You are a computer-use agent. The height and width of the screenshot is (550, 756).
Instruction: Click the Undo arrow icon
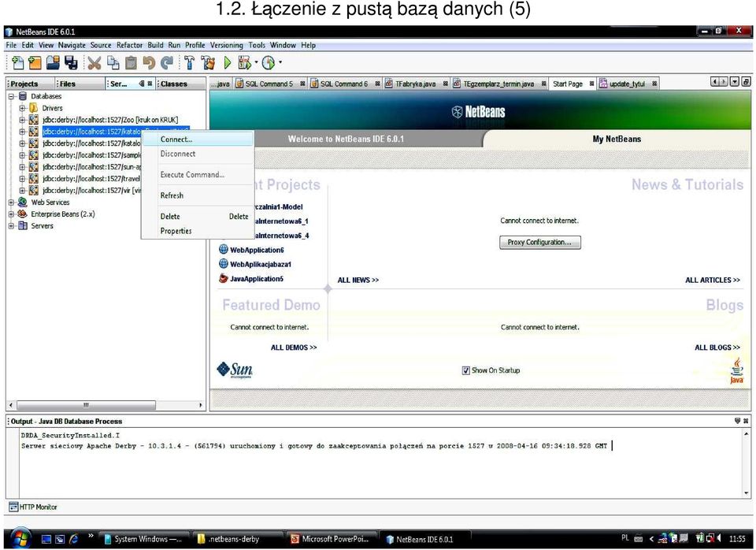[149, 63]
